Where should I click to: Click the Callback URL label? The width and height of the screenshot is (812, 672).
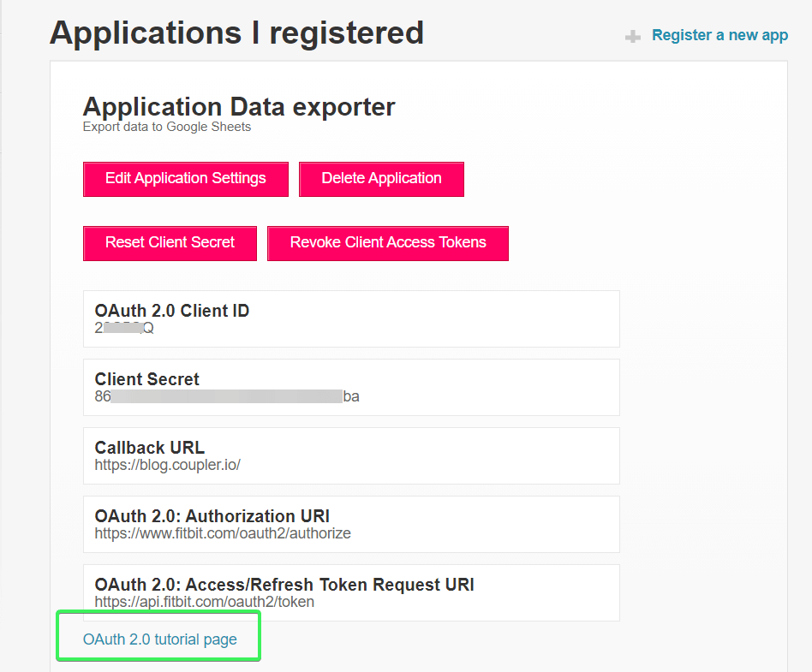tap(150, 448)
